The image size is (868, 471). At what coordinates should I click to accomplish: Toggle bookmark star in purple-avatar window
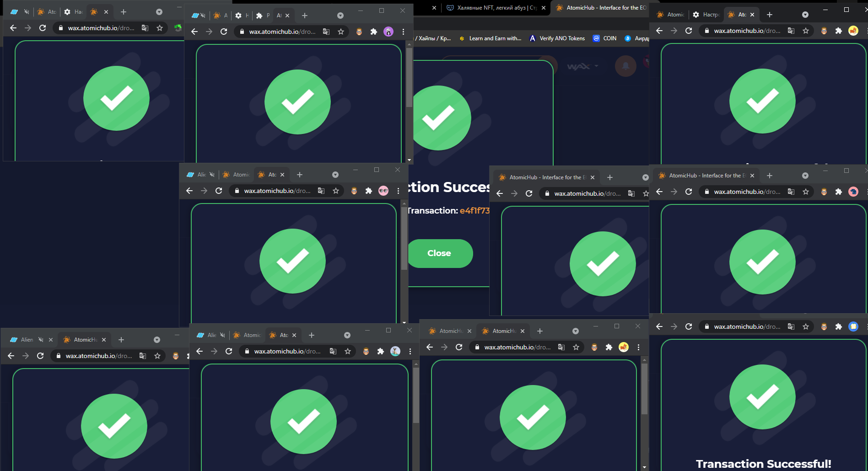(341, 32)
